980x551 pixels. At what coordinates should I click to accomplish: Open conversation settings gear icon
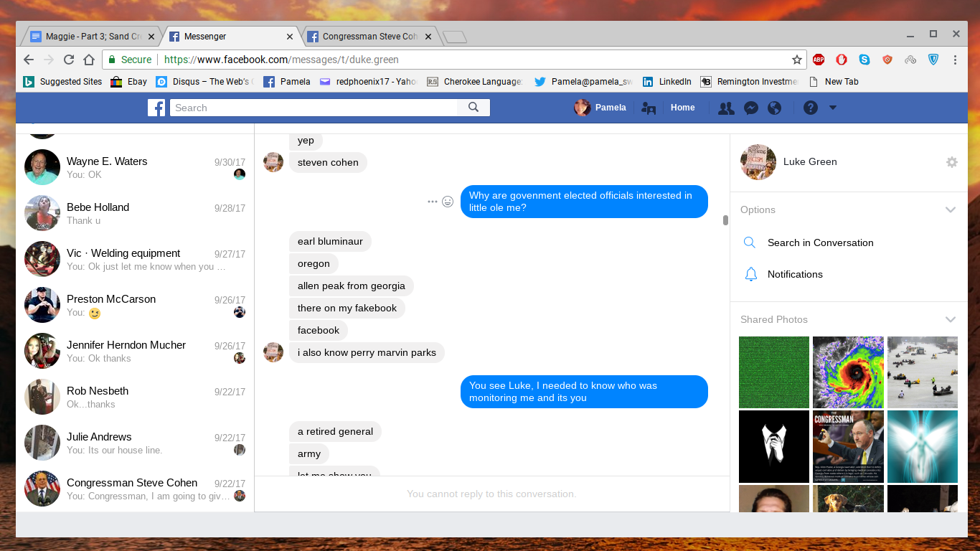[951, 162]
